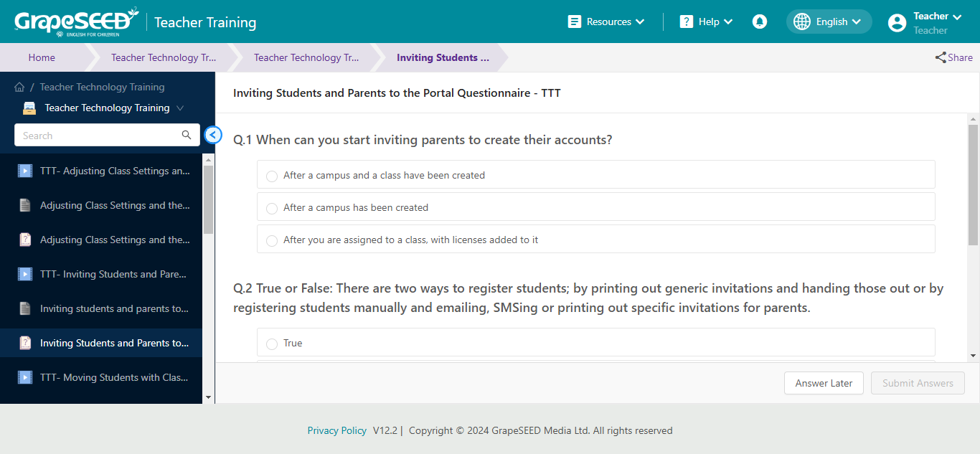Click the Teacher profile avatar icon
The width and height of the screenshot is (980, 454).
click(897, 23)
